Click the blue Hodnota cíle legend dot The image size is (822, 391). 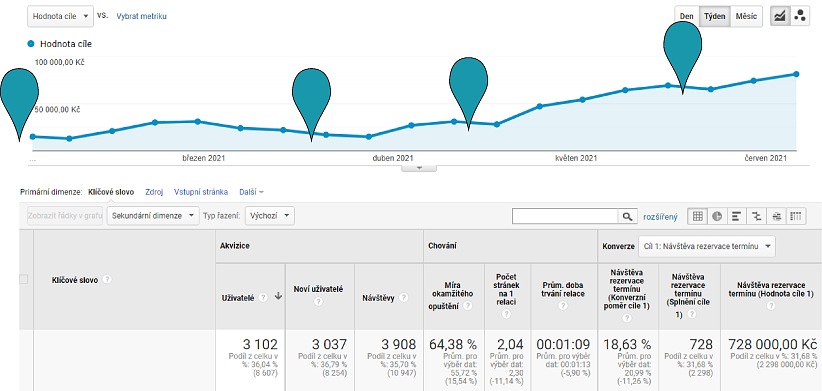30,44
